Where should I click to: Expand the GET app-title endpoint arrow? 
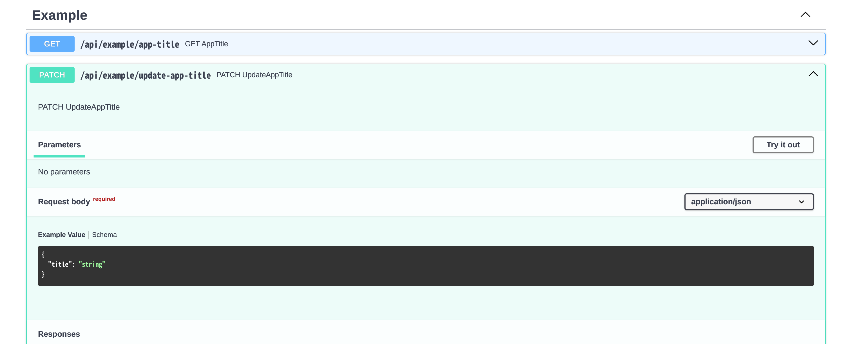point(813,43)
